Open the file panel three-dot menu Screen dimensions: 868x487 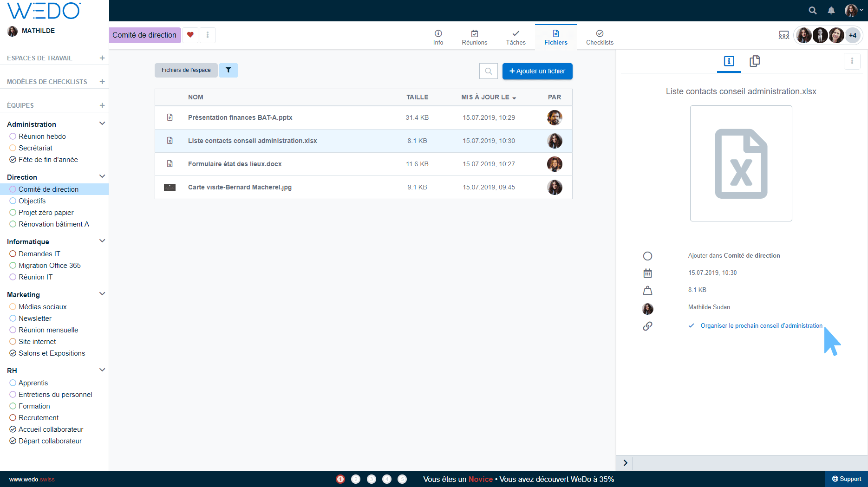852,61
